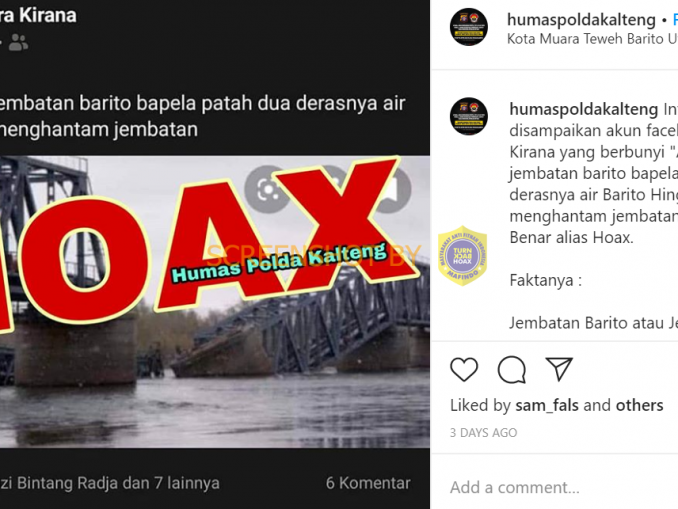The width and height of the screenshot is (678, 509).
Task: View the others who liked this post
Action: click(640, 405)
